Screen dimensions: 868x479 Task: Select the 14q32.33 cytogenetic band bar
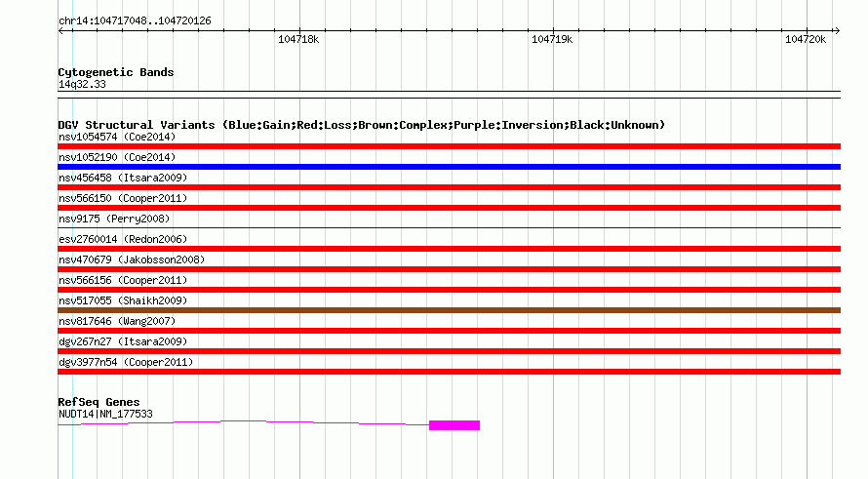449,95
